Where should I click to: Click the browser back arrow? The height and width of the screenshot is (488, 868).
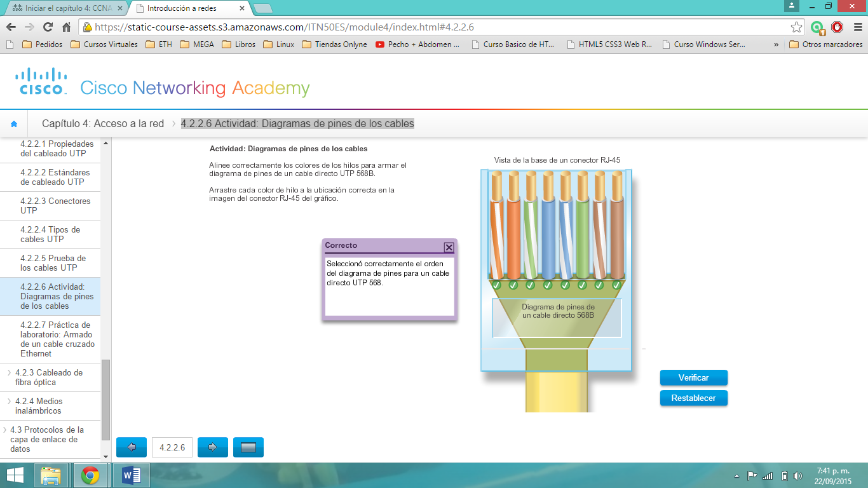click(10, 27)
